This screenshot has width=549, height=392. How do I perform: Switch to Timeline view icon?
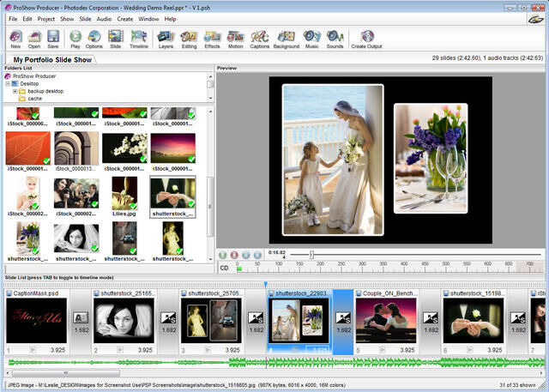click(x=138, y=37)
